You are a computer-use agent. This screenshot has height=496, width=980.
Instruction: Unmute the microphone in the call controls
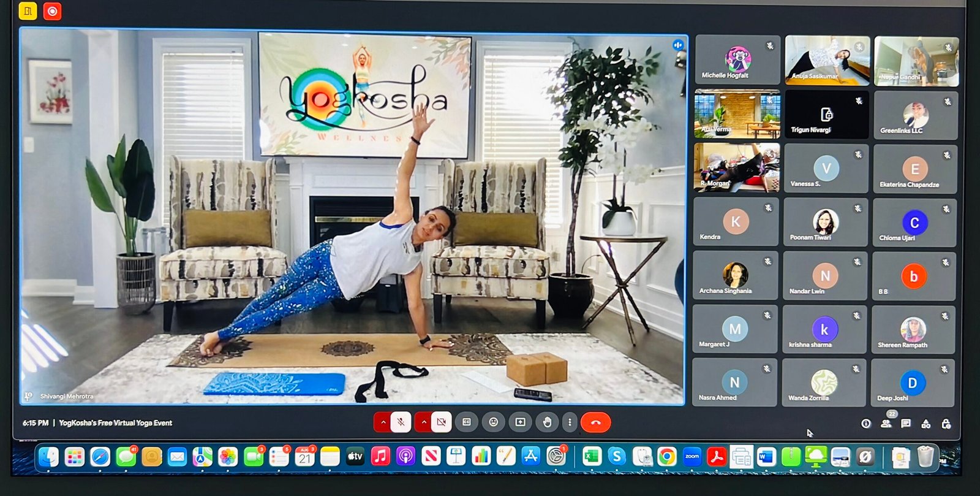click(x=401, y=422)
